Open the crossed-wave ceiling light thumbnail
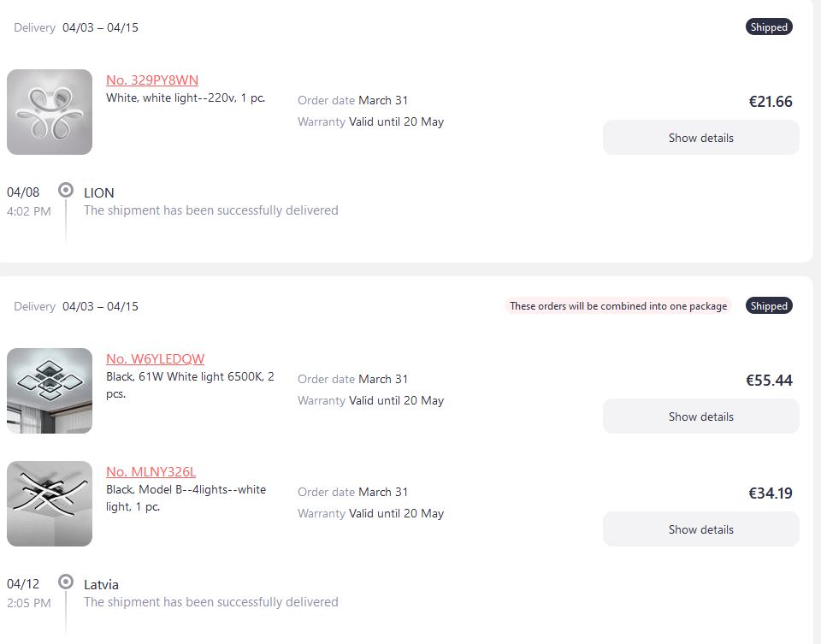The height and width of the screenshot is (644, 821). tap(50, 504)
